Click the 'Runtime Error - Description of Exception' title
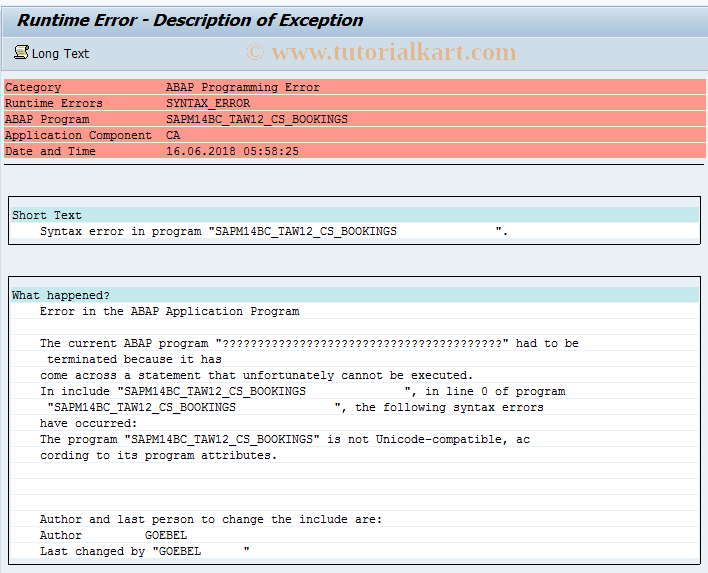The width and height of the screenshot is (708, 573). click(x=190, y=20)
